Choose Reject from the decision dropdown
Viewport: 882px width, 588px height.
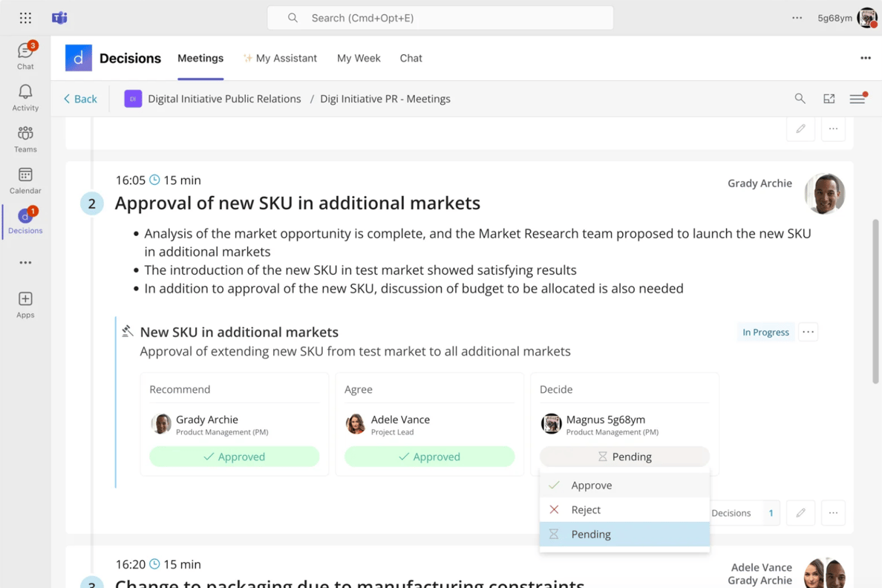point(624,510)
